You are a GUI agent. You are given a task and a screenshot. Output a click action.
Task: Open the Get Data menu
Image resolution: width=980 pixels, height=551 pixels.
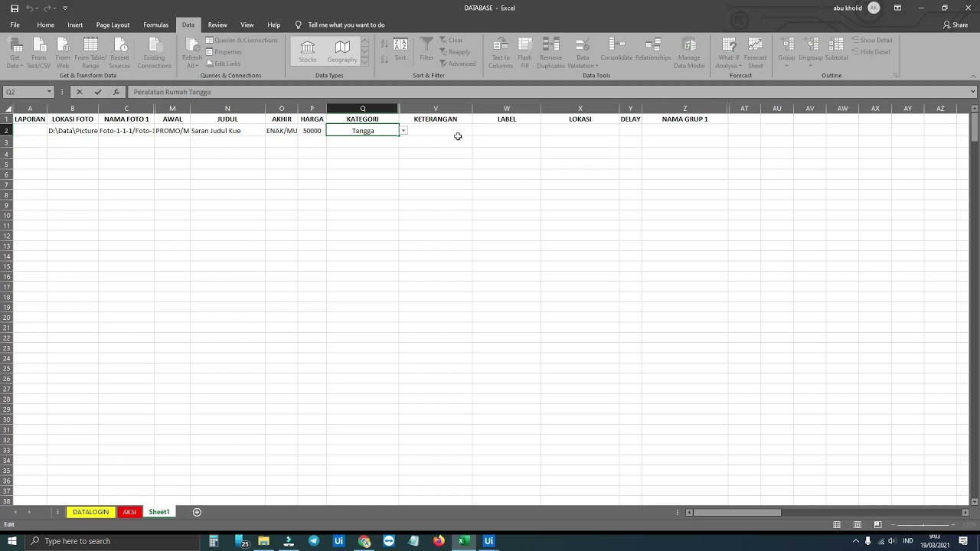[x=15, y=53]
